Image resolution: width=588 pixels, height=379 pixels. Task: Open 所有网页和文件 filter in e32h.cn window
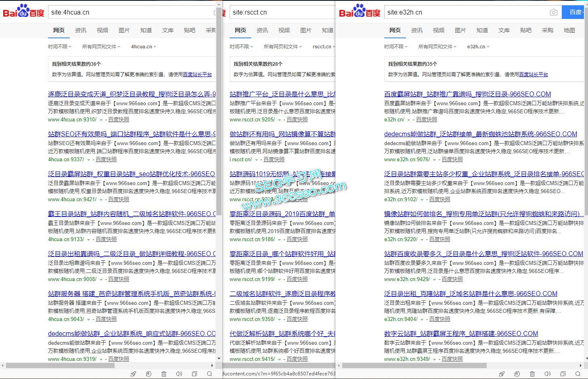click(x=437, y=47)
